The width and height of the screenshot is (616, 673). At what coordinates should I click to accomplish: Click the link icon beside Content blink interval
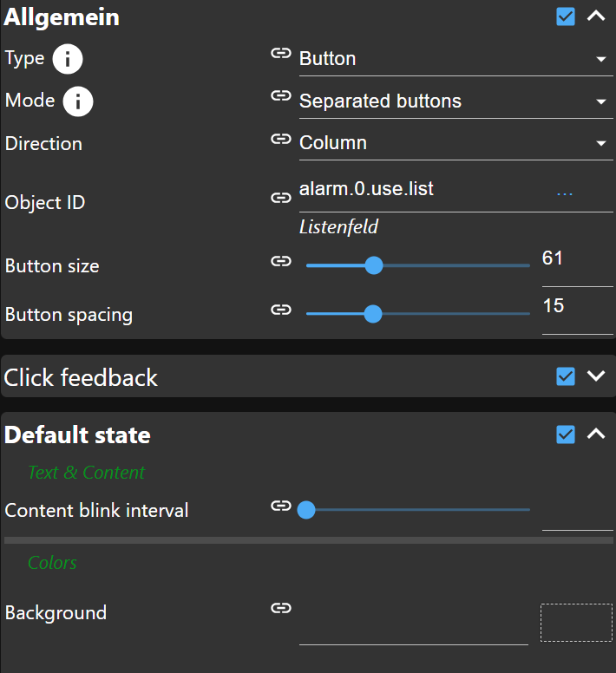(x=280, y=506)
